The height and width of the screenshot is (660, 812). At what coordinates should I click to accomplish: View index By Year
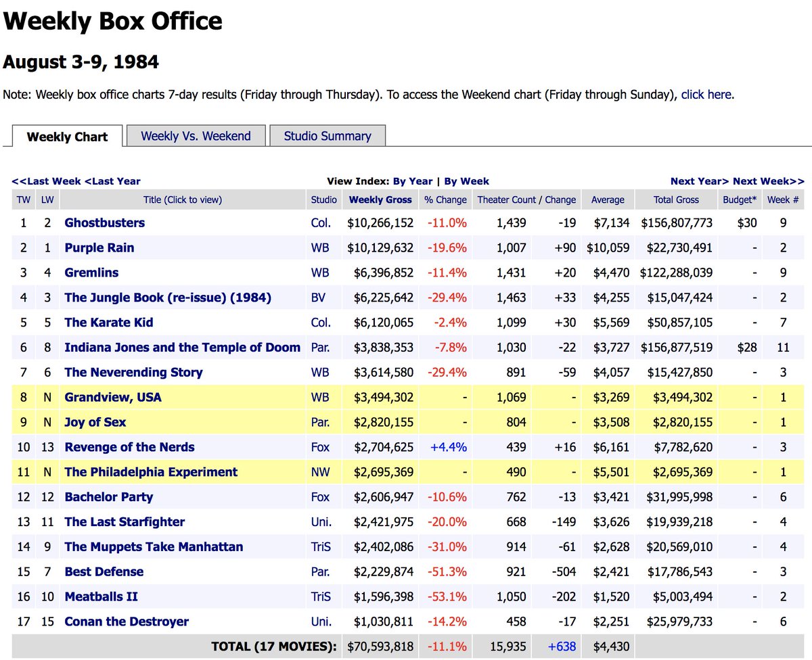point(412,181)
